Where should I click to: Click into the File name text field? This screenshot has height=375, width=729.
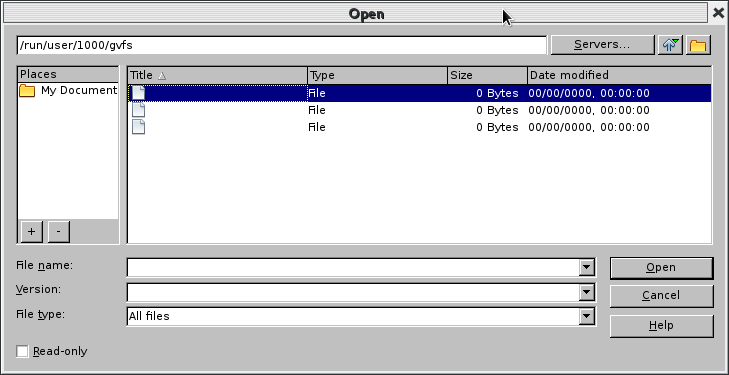pos(353,267)
